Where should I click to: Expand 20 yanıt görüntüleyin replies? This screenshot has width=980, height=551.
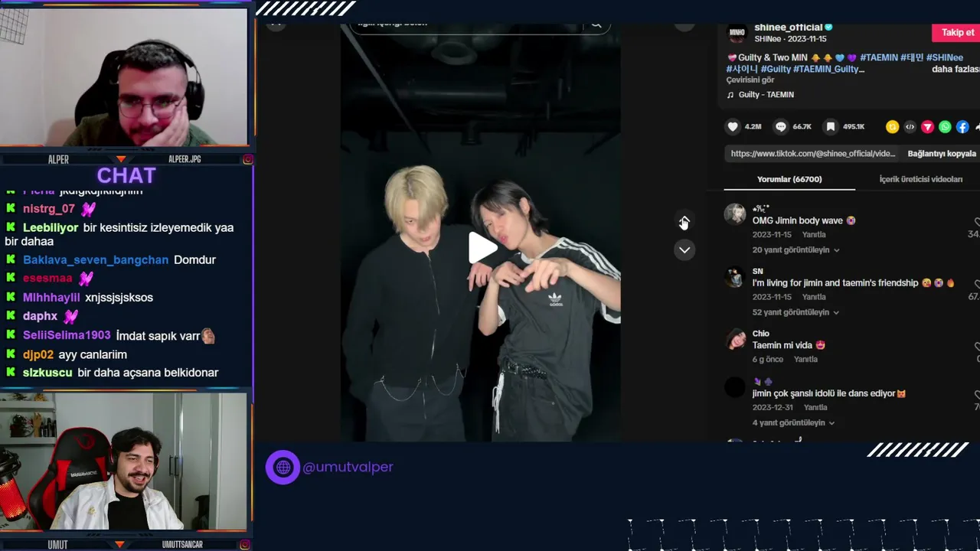pos(795,250)
